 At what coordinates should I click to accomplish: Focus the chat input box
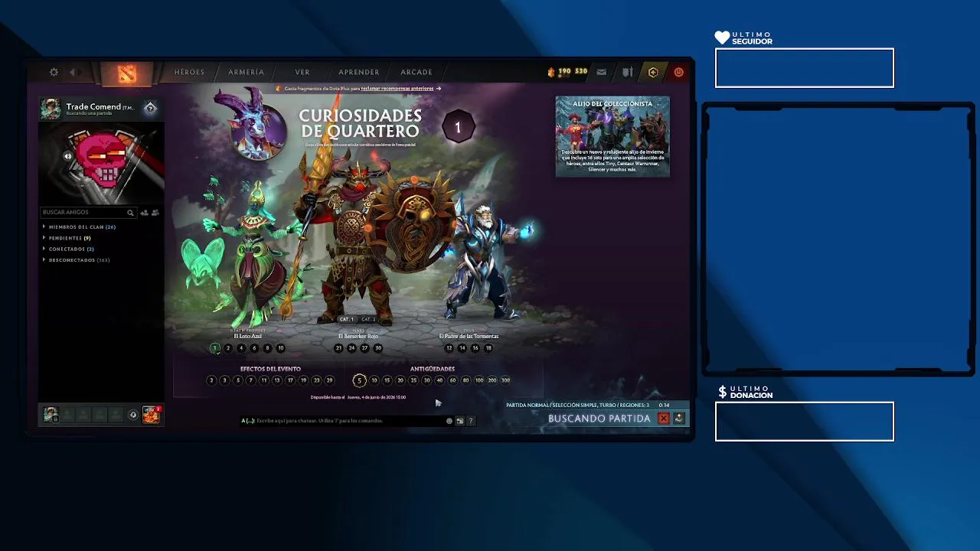pyautogui.click(x=342, y=421)
